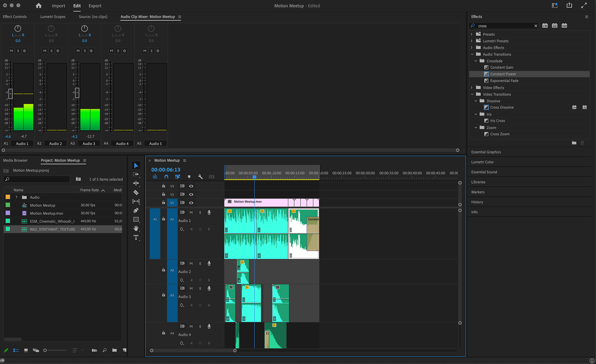Solo the Audio 3 timeline track

pos(200,289)
